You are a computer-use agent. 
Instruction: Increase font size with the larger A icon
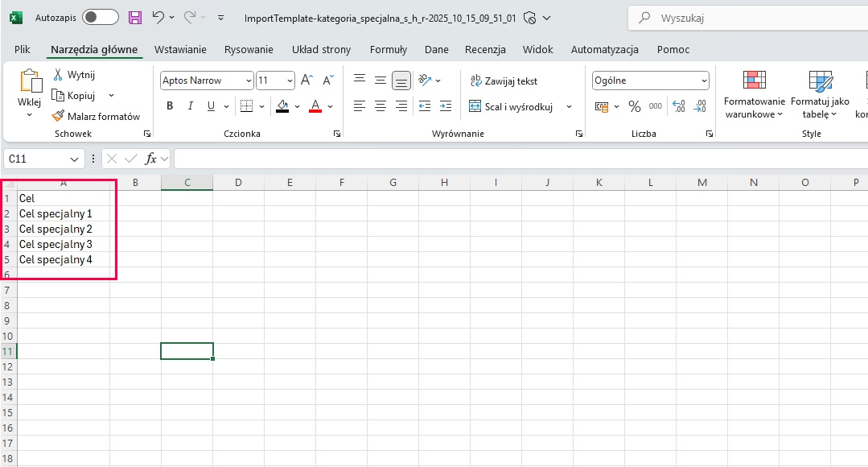[306, 81]
